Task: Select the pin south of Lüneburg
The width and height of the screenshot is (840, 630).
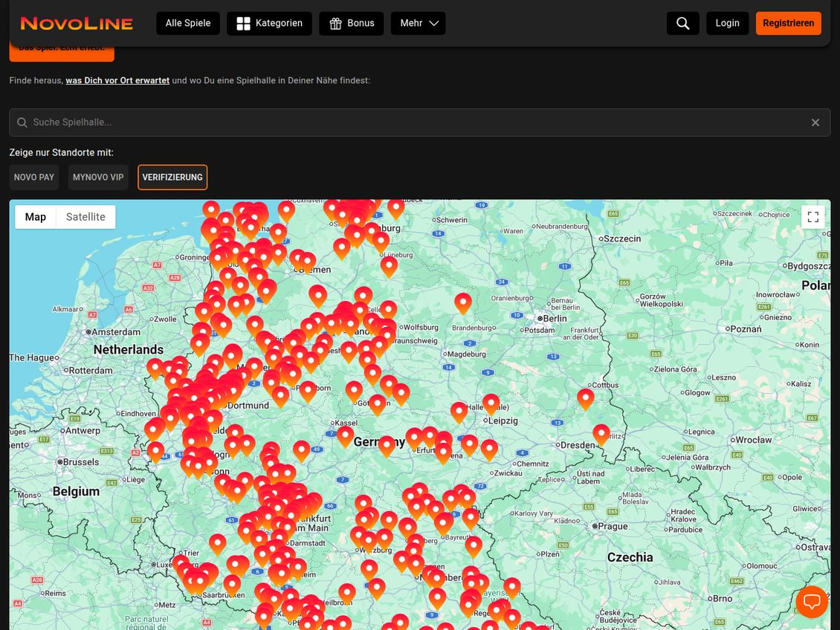Action: [x=389, y=266]
